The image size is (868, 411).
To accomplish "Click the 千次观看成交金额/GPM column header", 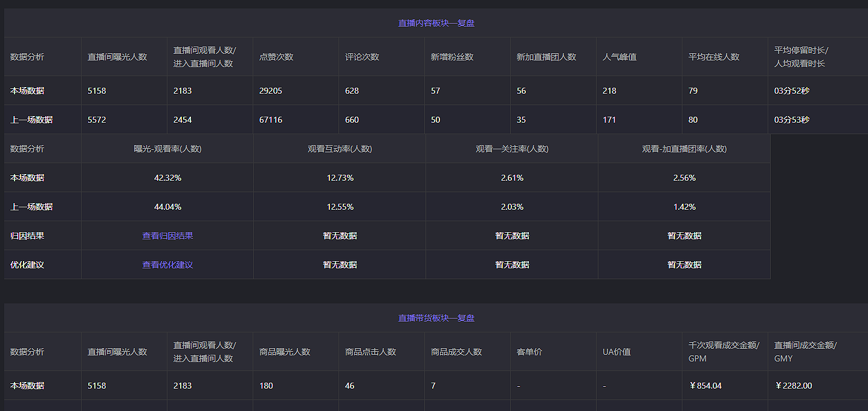I will 724,352.
